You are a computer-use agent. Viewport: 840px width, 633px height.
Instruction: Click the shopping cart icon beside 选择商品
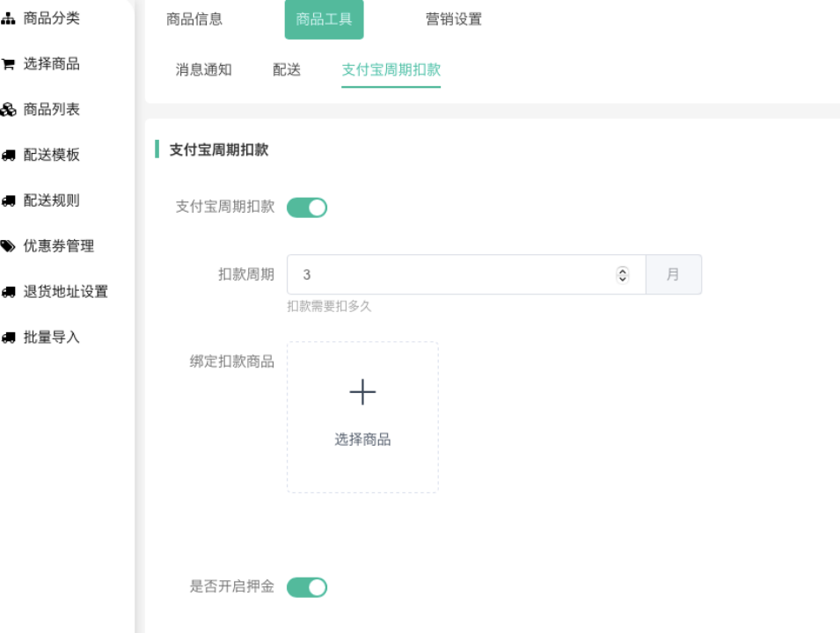(x=9, y=64)
